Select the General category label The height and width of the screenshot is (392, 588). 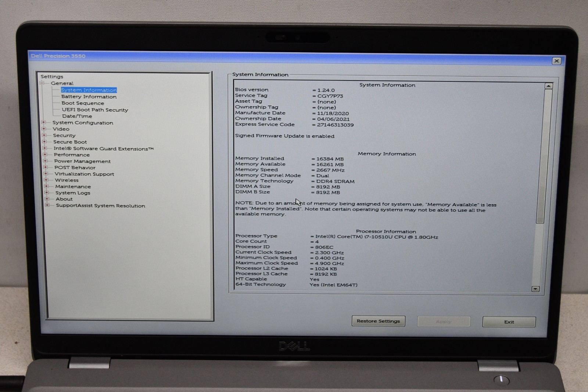coord(62,83)
